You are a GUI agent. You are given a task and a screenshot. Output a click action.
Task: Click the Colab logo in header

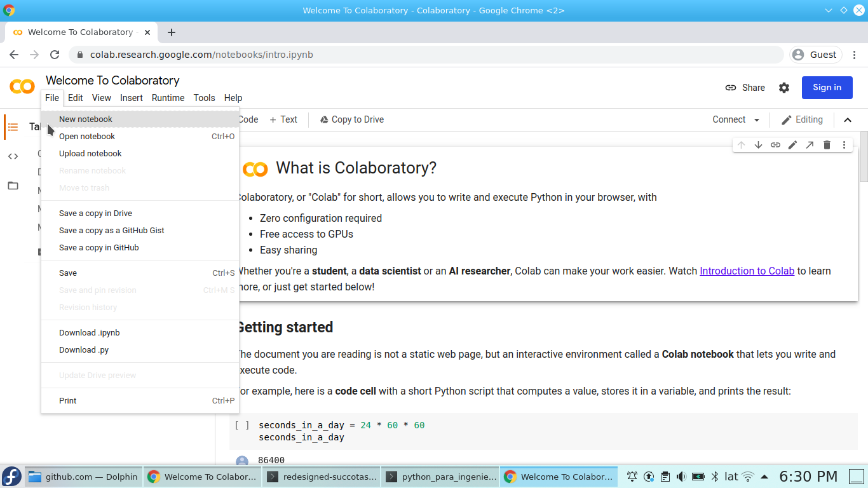point(22,86)
